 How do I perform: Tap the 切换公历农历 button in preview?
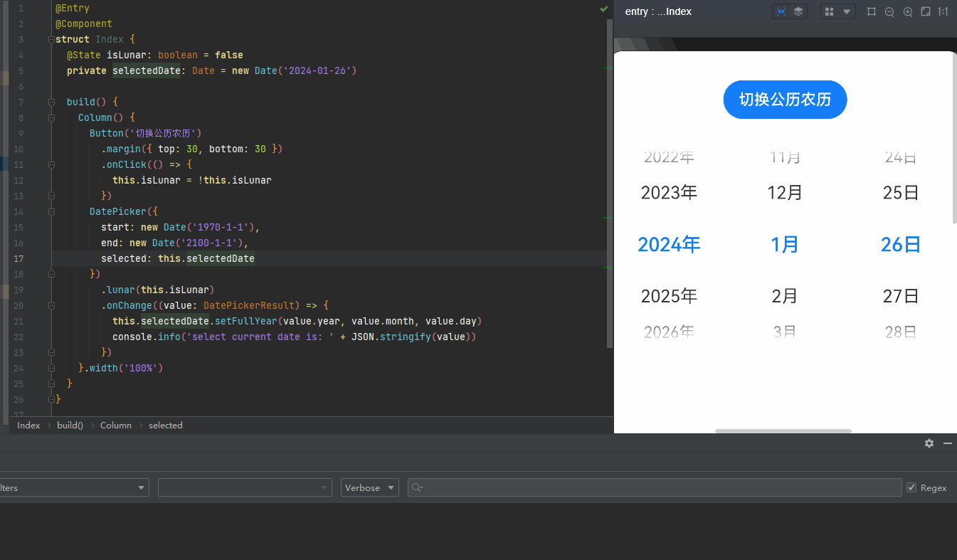click(x=785, y=100)
